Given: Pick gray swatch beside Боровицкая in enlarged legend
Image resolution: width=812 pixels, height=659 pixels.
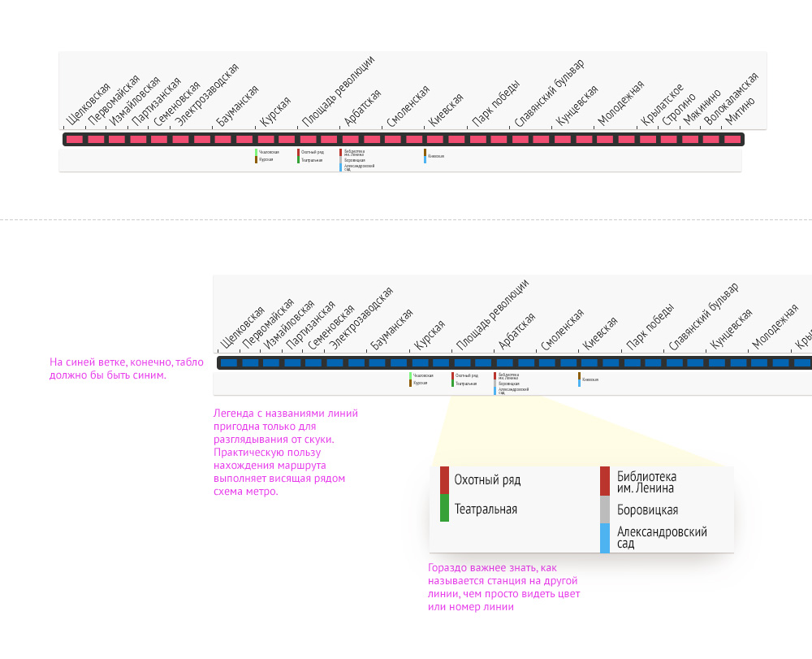Looking at the screenshot, I should [605, 509].
